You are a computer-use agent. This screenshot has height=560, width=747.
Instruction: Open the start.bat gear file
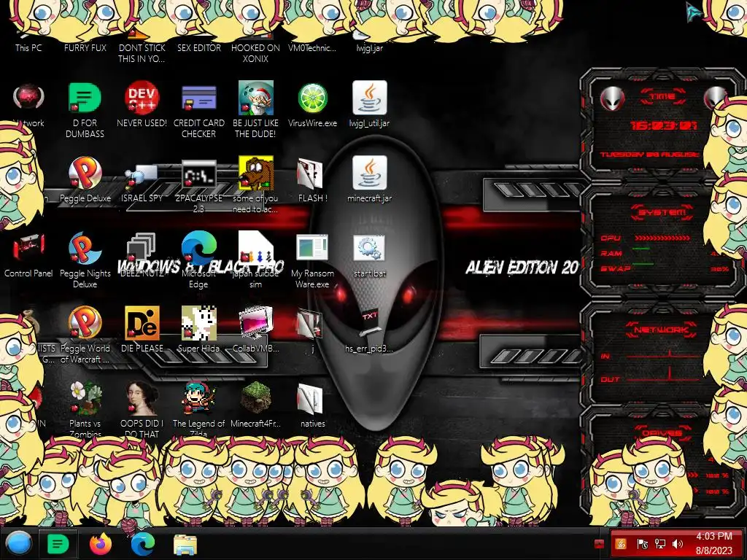[x=370, y=249]
